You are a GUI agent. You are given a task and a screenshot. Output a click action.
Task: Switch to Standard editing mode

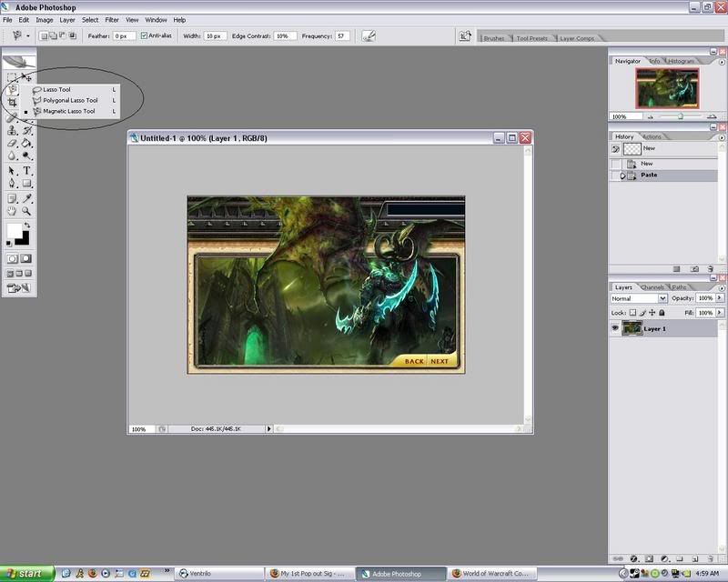[x=13, y=258]
